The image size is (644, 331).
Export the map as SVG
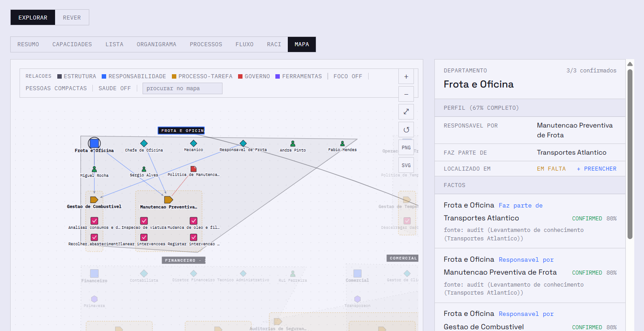[x=406, y=165]
